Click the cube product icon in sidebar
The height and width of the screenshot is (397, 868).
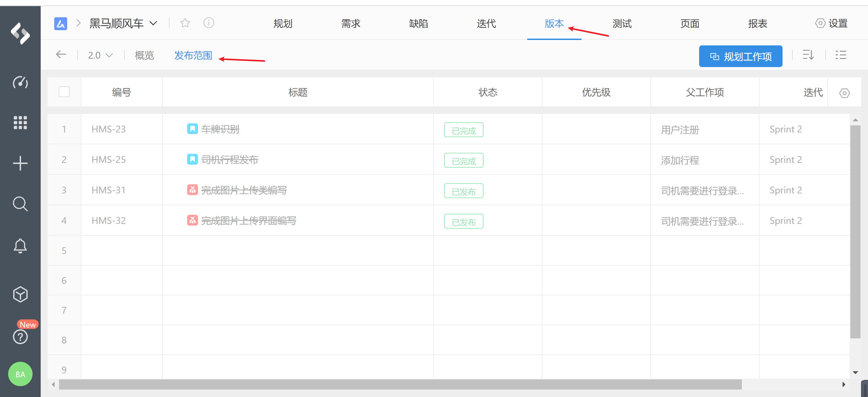point(20,294)
